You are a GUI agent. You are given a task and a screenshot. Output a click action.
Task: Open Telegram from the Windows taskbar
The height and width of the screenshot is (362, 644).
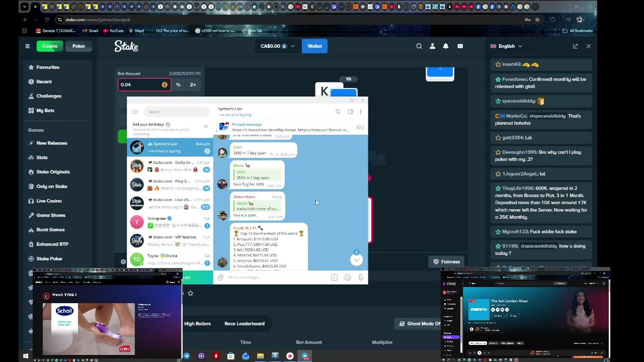coord(305,356)
